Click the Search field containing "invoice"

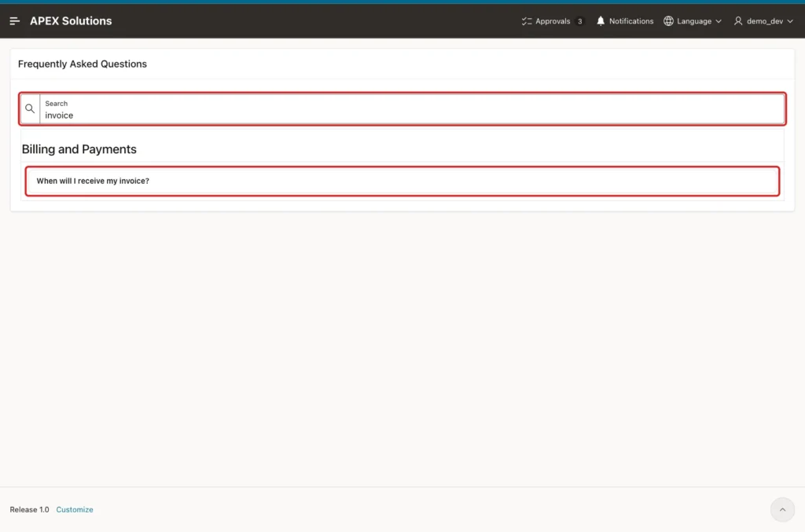pos(412,108)
